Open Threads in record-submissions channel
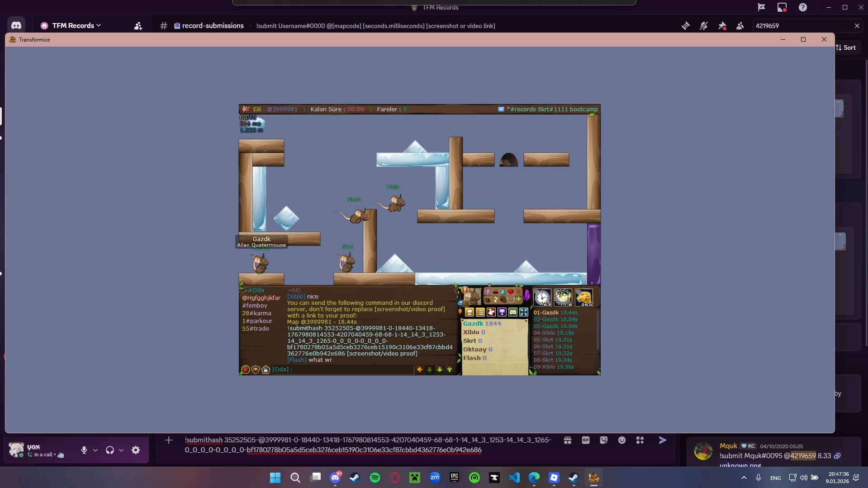This screenshot has width=868, height=488. 686,26
